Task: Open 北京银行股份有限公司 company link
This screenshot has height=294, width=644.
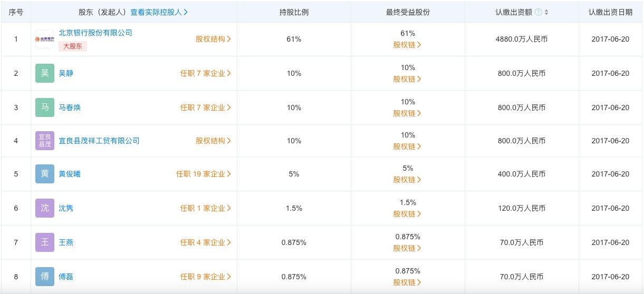Action: [95, 33]
